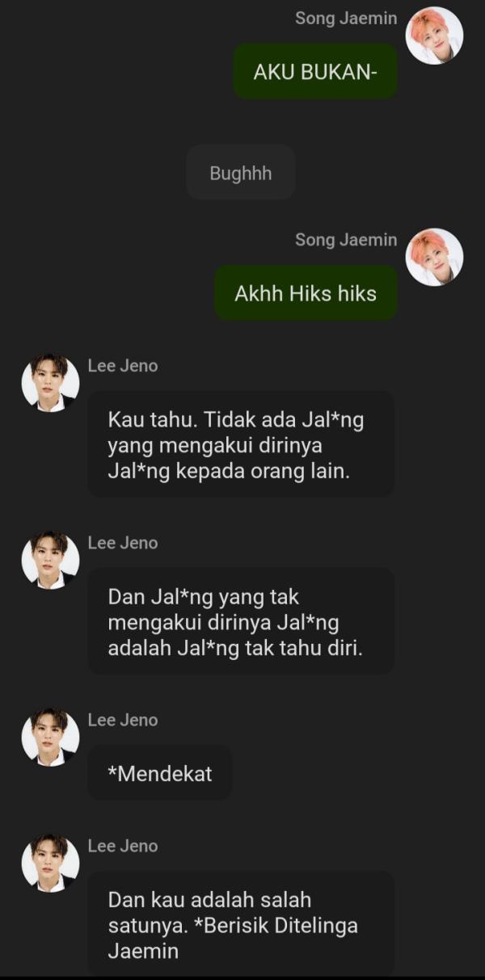
Task: Select the Kau tahu. Tidak ada message bubble
Action: 241,445
